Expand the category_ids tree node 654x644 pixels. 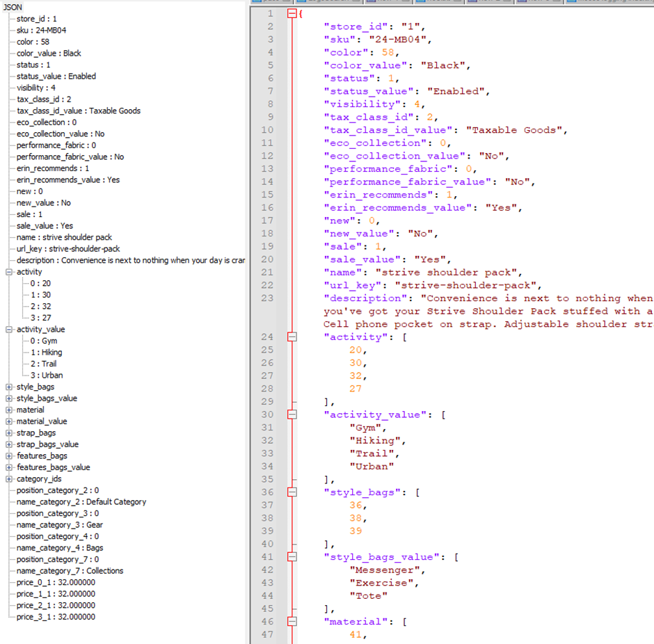[9, 479]
